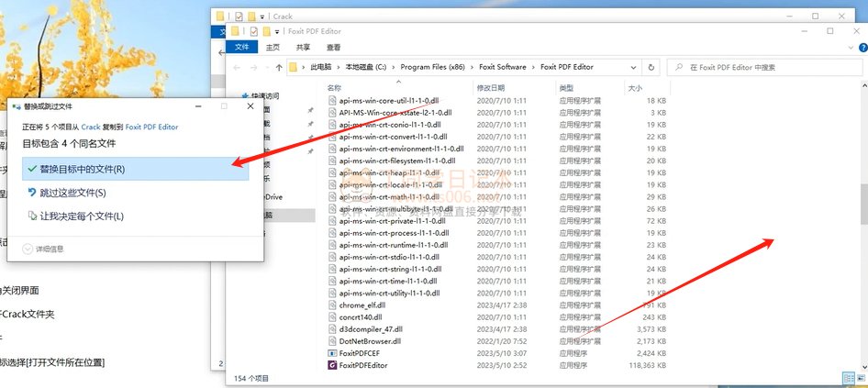868x388 pixels.
Task: Select file api-ms-win-crt-runtime-l1-1-0.dll
Action: pyautogui.click(x=393, y=245)
